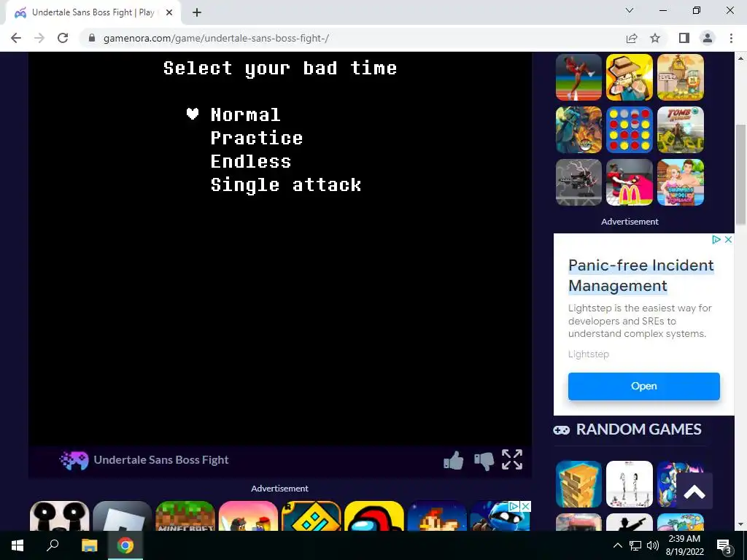Open a new tab with the plus button
This screenshot has width=747, height=560.
click(x=197, y=12)
